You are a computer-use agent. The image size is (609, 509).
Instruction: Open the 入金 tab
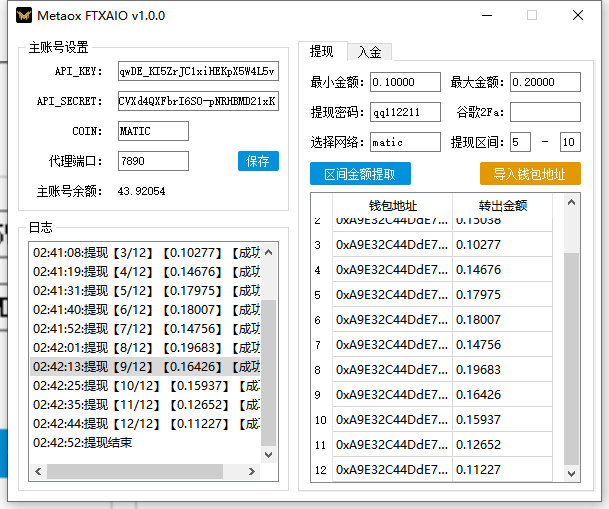click(369, 52)
